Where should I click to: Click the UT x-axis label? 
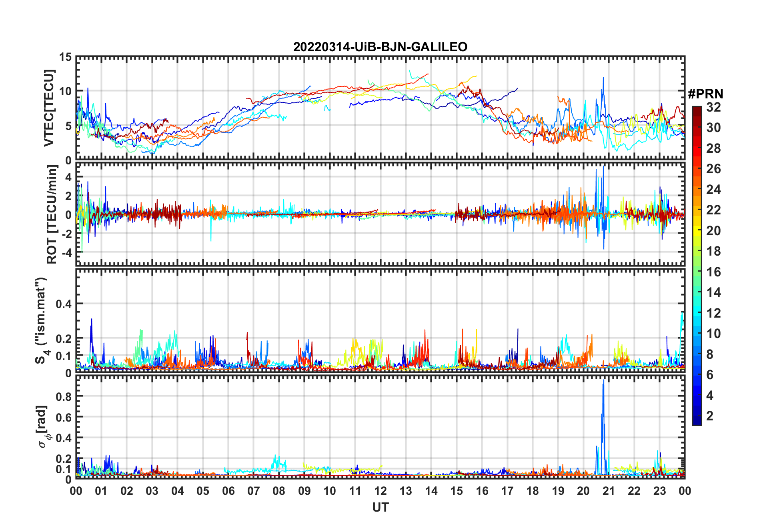point(380,507)
